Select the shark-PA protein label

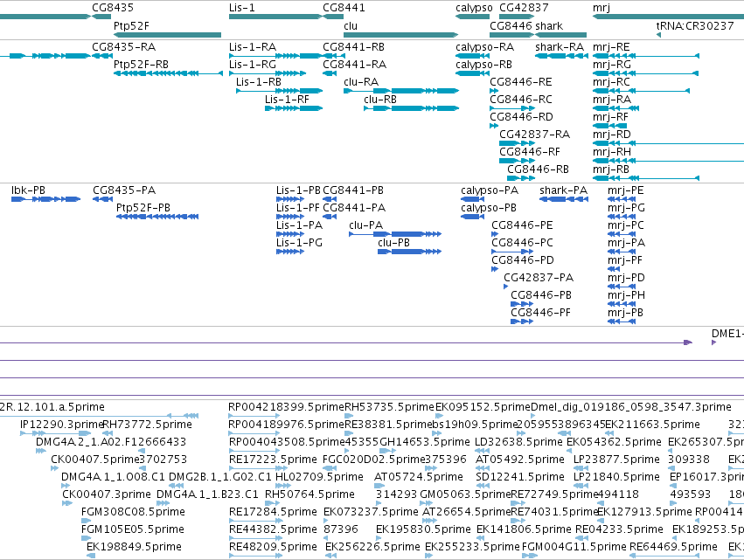point(564,190)
